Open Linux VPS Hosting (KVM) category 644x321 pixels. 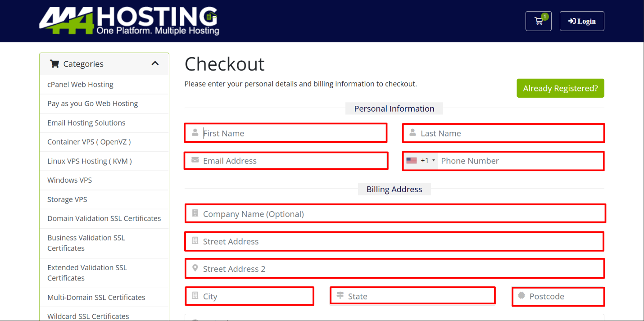click(89, 161)
